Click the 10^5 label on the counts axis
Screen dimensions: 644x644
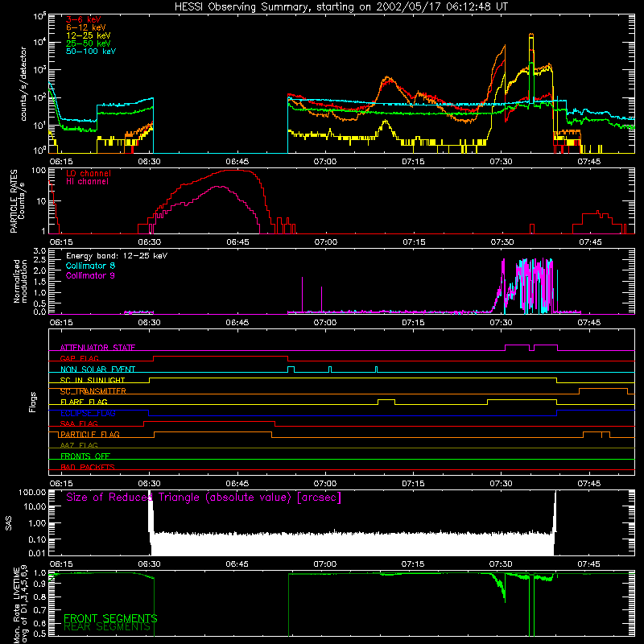[39, 16]
